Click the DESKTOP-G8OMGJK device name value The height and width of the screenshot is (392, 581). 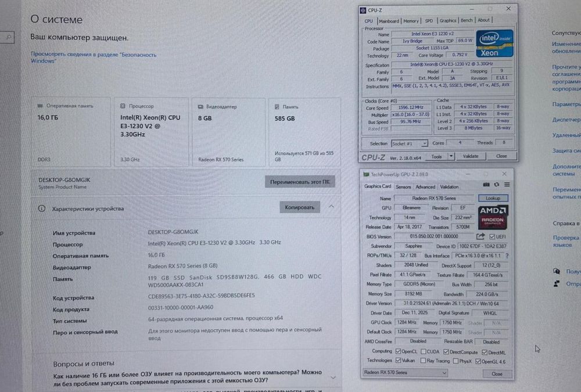pyautogui.click(x=173, y=232)
